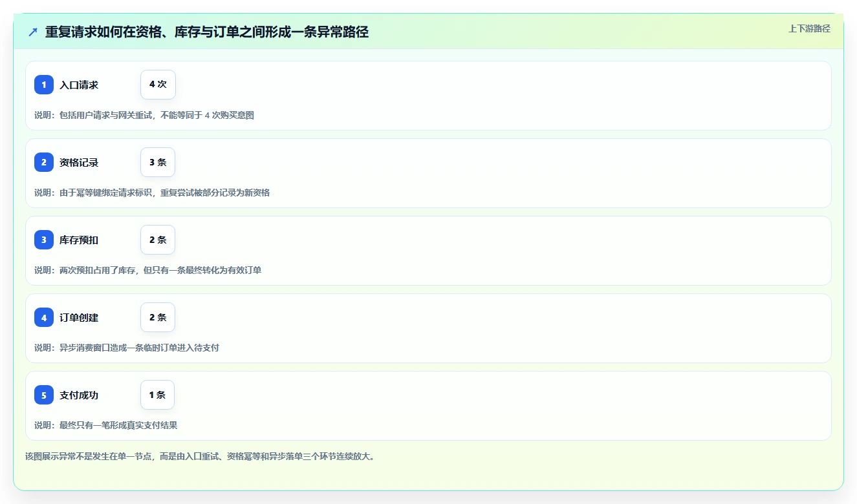
Task: Click the title '重复请求如何在资格、库存与订单之间形成一条异常路径'
Action: 207,32
